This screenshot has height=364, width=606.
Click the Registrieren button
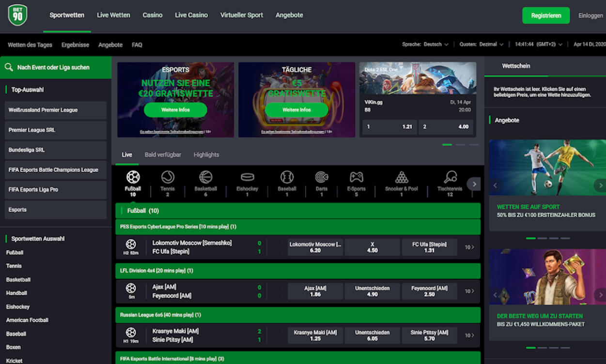click(546, 15)
